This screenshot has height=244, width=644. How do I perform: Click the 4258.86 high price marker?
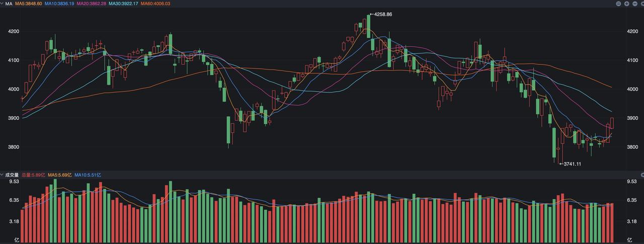(x=381, y=14)
